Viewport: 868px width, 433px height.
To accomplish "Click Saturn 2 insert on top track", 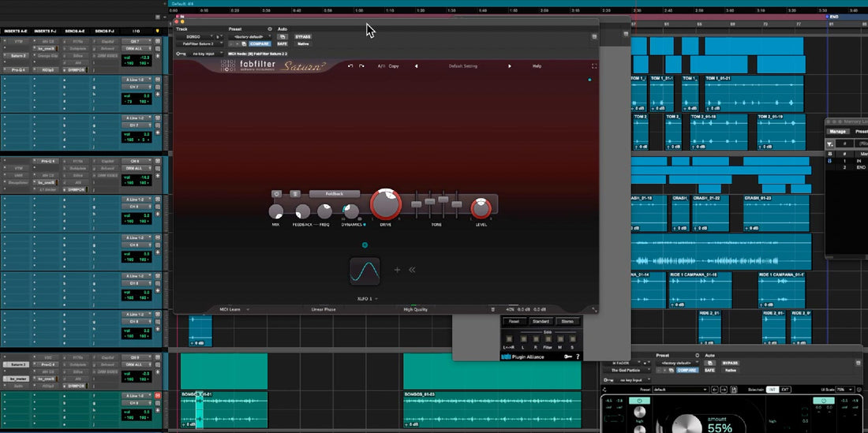I will pyautogui.click(x=18, y=56).
